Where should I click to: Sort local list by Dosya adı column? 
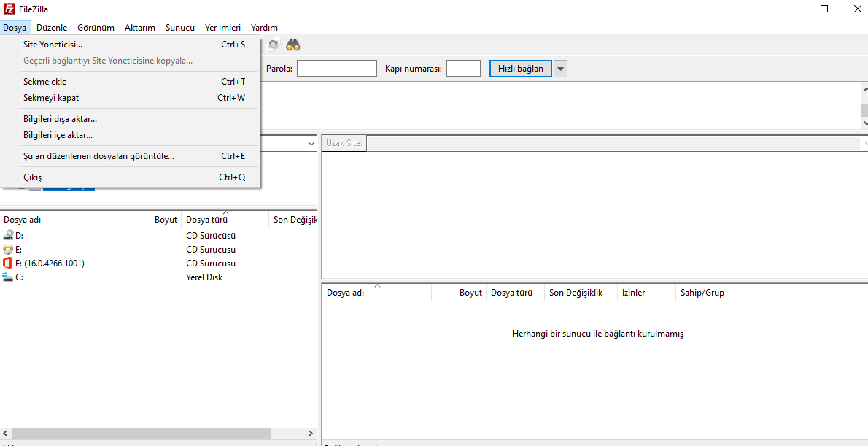(61, 220)
